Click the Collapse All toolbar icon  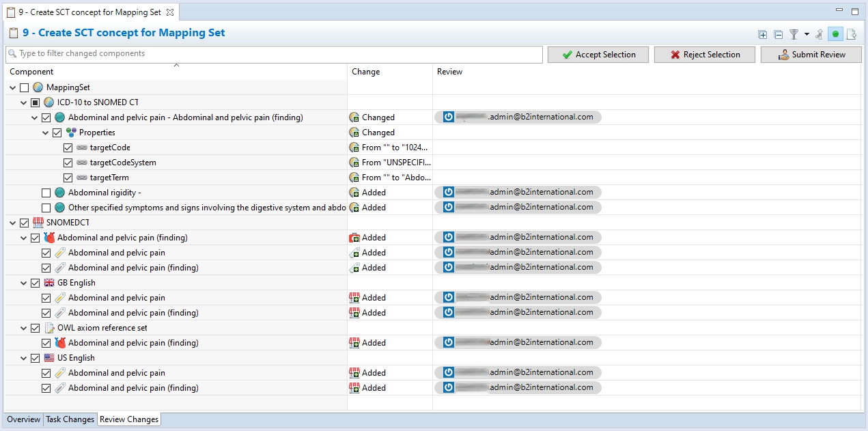pyautogui.click(x=778, y=34)
